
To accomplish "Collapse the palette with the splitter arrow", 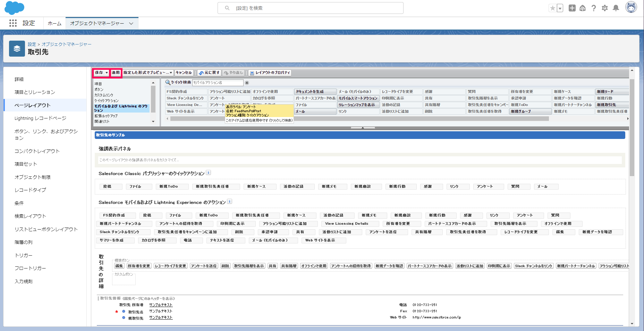I will tap(363, 128).
